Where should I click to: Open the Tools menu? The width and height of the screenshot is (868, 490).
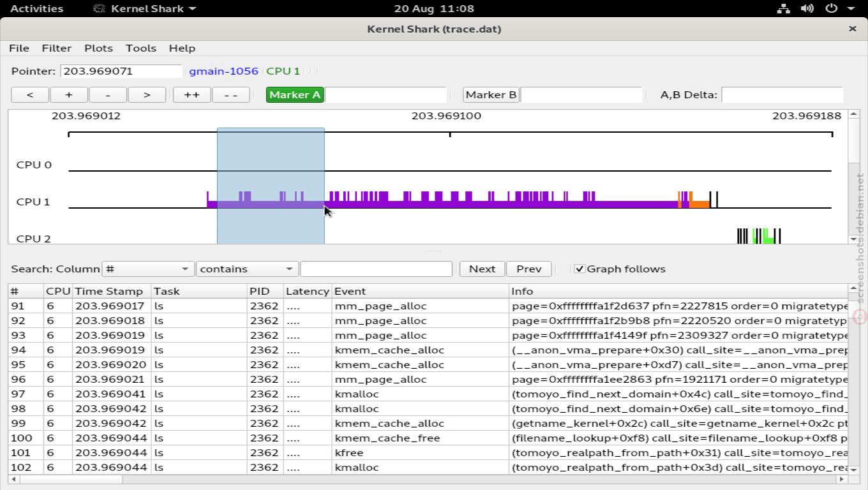point(141,48)
